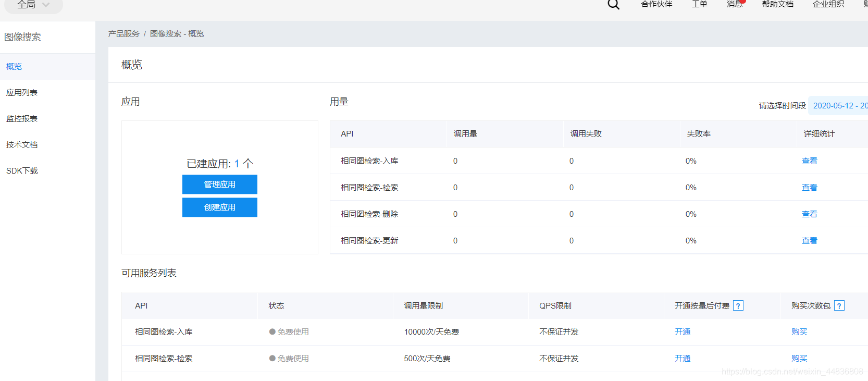
Task: Click 相同图检索-更新 row name in usage table
Action: 369,241
